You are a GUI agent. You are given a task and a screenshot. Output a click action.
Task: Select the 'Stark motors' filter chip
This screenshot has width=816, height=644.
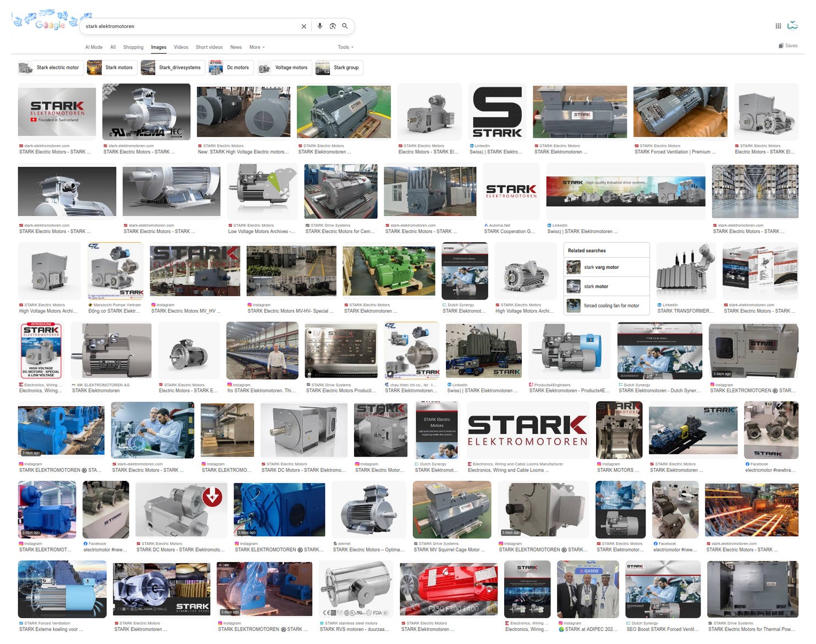click(x=112, y=68)
